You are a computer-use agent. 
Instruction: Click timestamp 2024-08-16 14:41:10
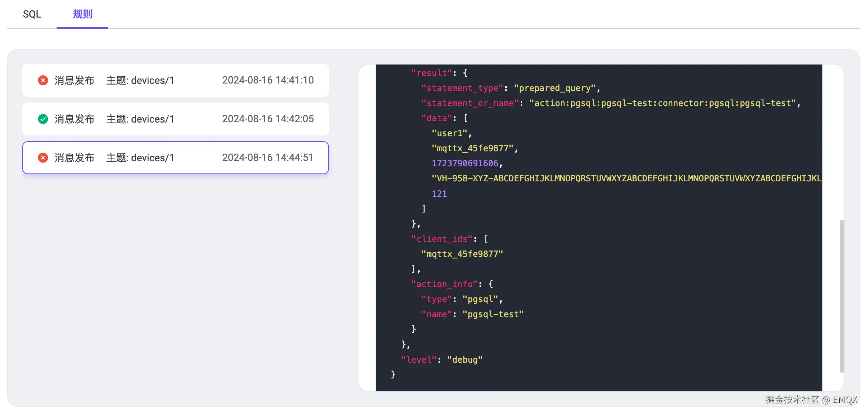click(268, 80)
